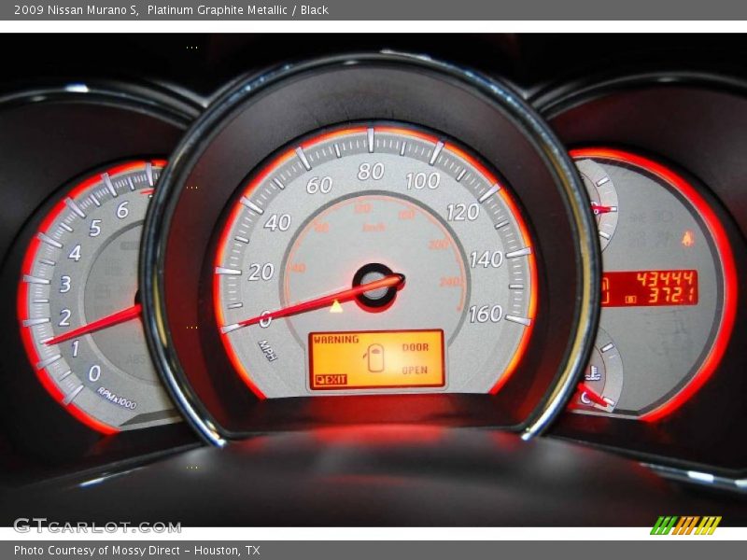Click the Mossy Direct Houston caption text
Viewport: 747px width, 560px height.
pyautogui.click(x=135, y=551)
